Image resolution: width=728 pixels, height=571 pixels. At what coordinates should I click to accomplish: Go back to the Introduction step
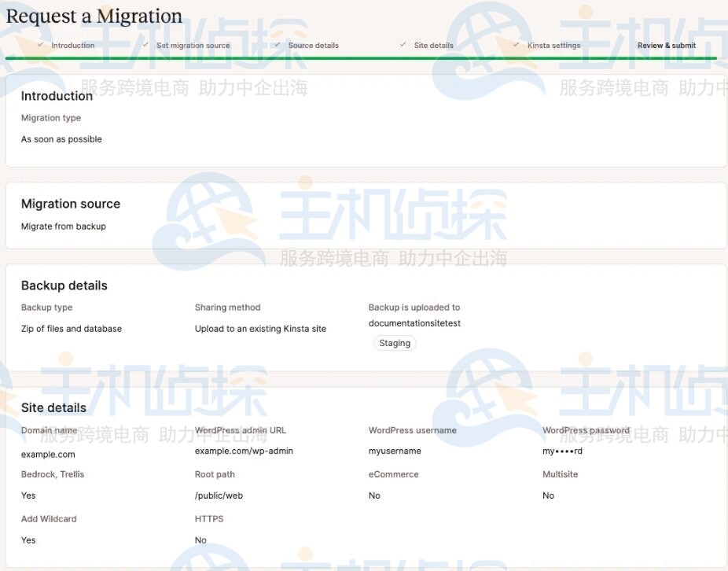pyautogui.click(x=72, y=46)
